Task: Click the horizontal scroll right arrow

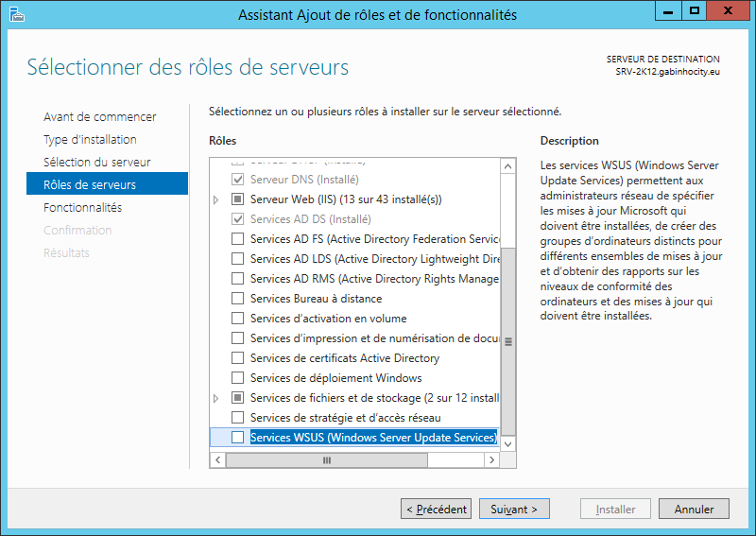Action: 491,459
